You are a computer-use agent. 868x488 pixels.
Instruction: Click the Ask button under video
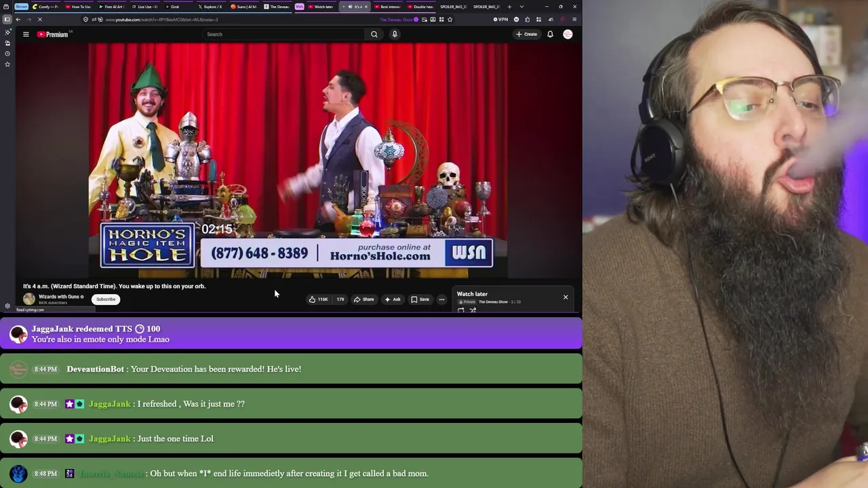(393, 299)
